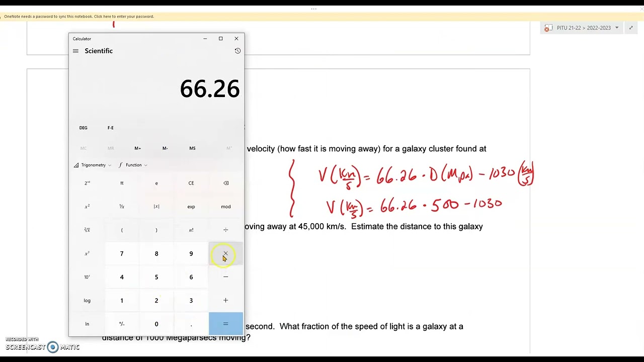Open the Calculator history panel icon
Screen dimensions: 644x362
[237, 51]
